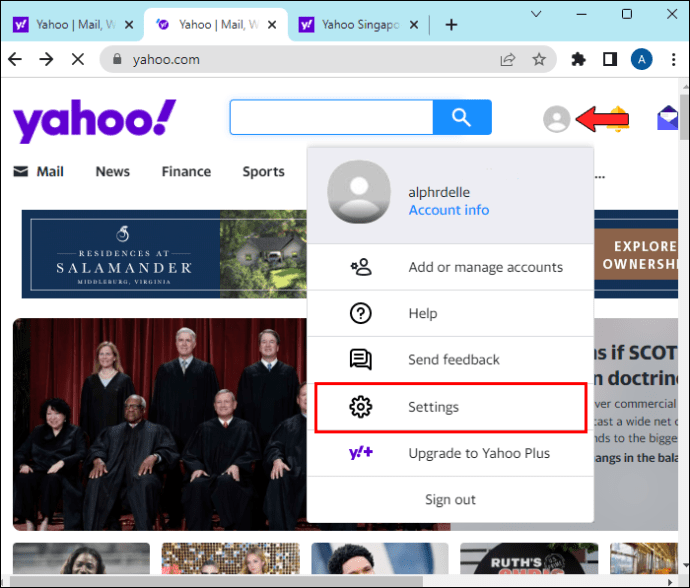Click the scroll down arrow
The image size is (690, 588).
[x=684, y=565]
